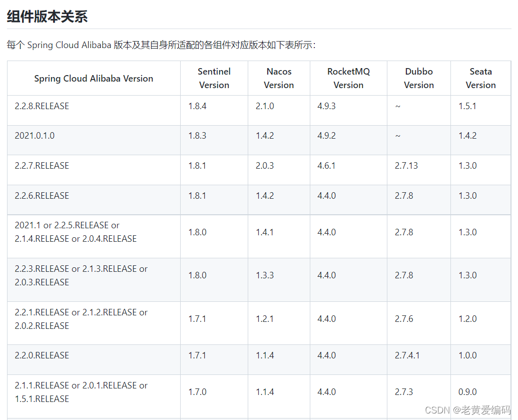The width and height of the screenshot is (518, 420).
Task: Click Sentinel 1.8.0 in the 2021.1 row
Action: click(x=197, y=232)
